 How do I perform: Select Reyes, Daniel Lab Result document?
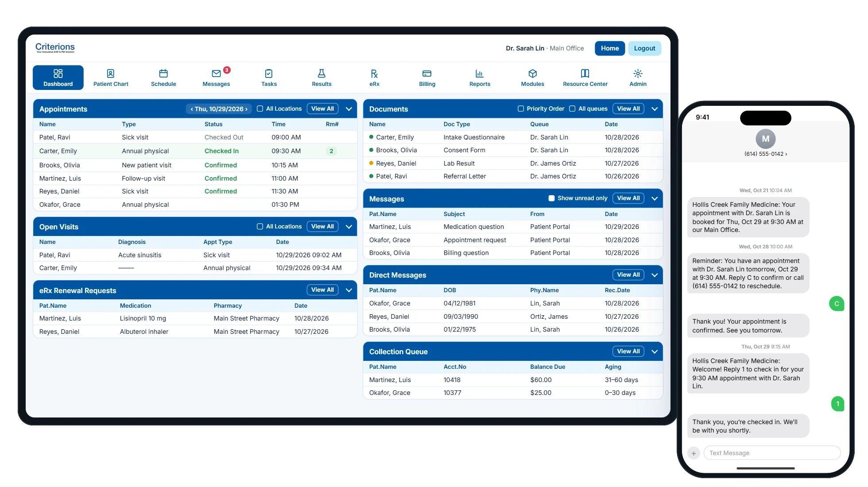click(513, 163)
